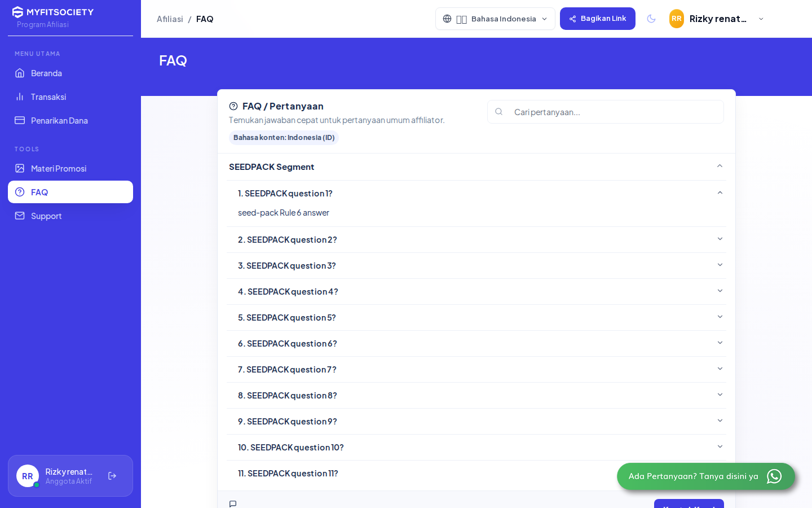Image resolution: width=812 pixels, height=508 pixels.
Task: Expand SEEDPACK question 4
Action: (476, 291)
